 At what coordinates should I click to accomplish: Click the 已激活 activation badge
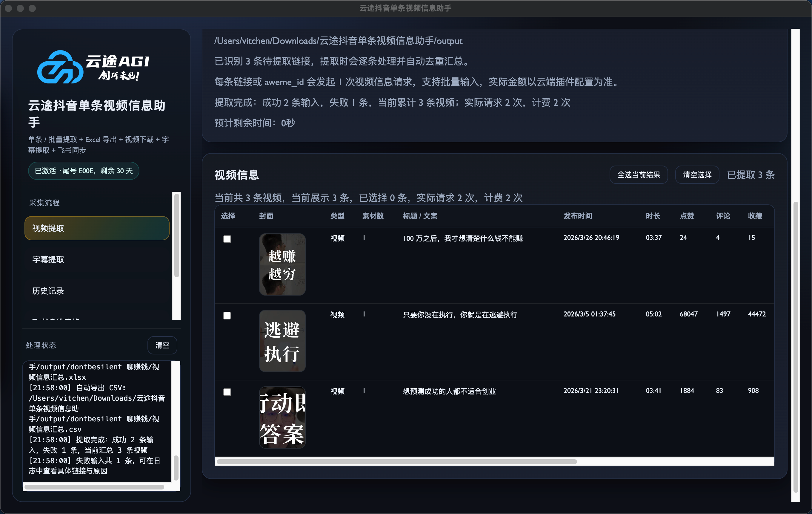tap(83, 171)
